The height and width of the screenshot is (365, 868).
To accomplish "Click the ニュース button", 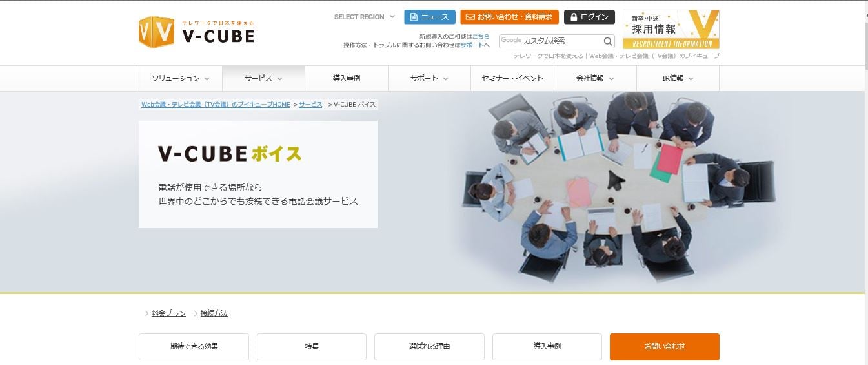I will point(430,17).
